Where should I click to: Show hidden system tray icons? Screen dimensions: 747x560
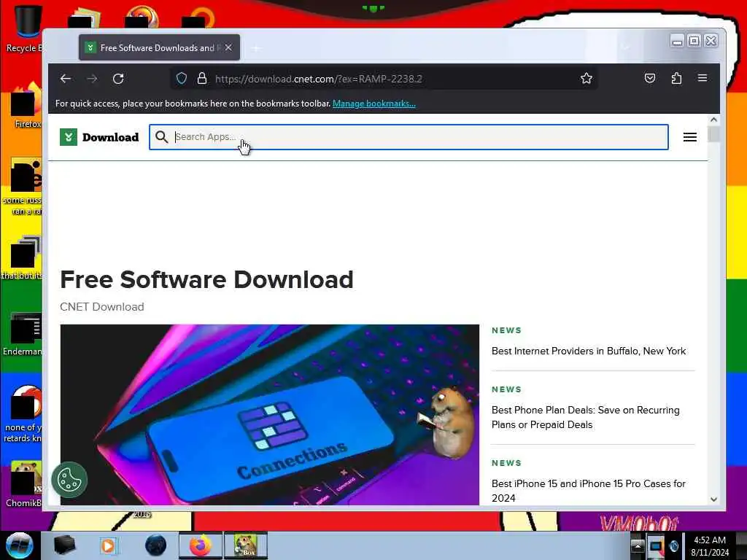pos(638,546)
